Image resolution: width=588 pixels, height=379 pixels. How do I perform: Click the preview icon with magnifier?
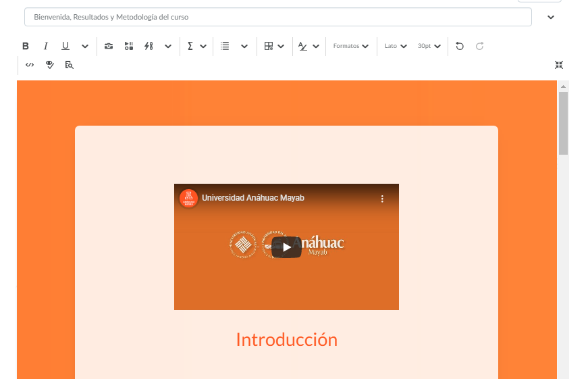coord(69,65)
